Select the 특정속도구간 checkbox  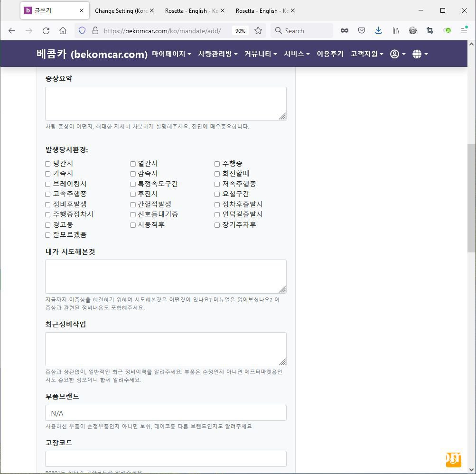133,184
